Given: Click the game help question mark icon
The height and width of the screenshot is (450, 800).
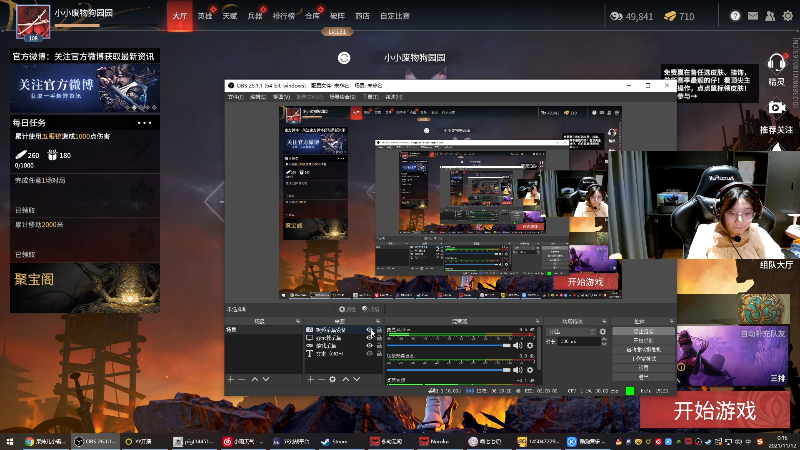Looking at the screenshot, I should coord(735,16).
